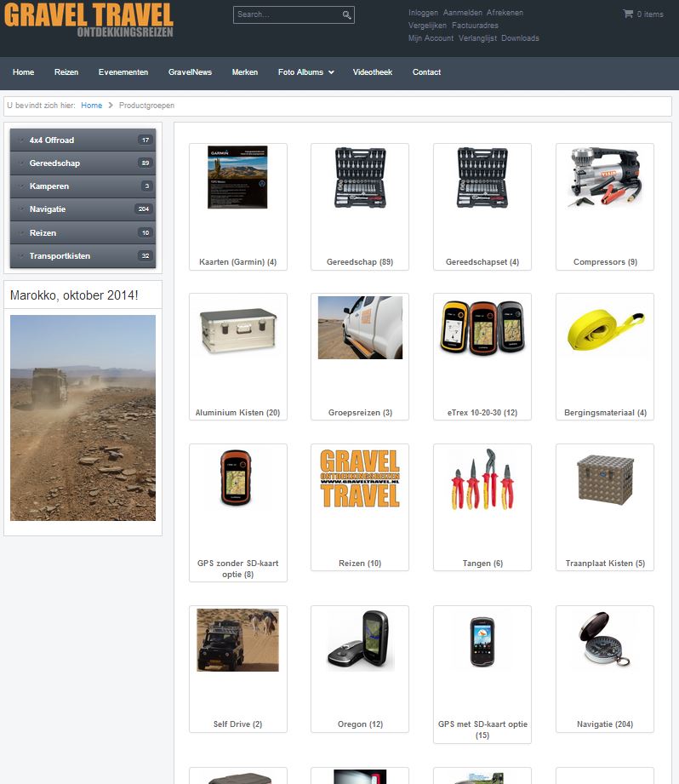This screenshot has height=784, width=679.
Task: Expand the Gereedschap sidebar category
Action: (x=83, y=163)
